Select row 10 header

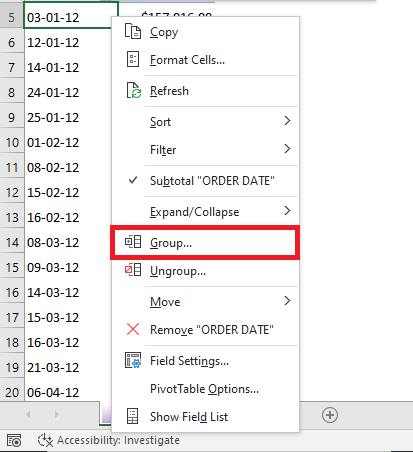coord(12,143)
